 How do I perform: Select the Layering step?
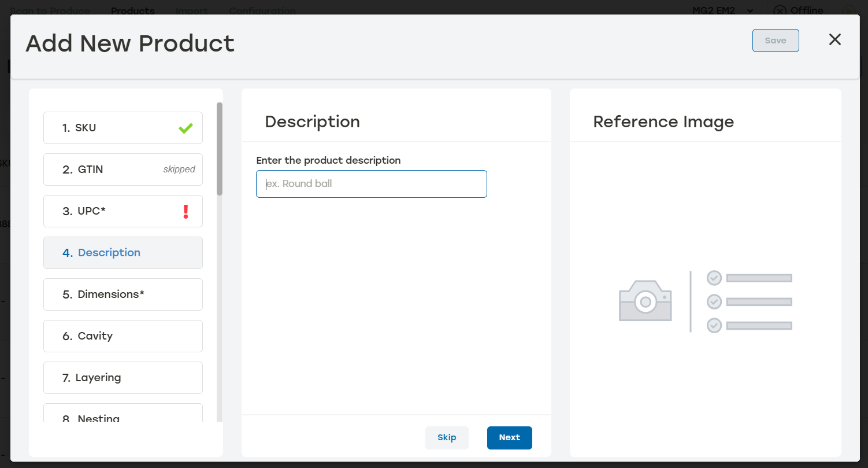(123, 378)
